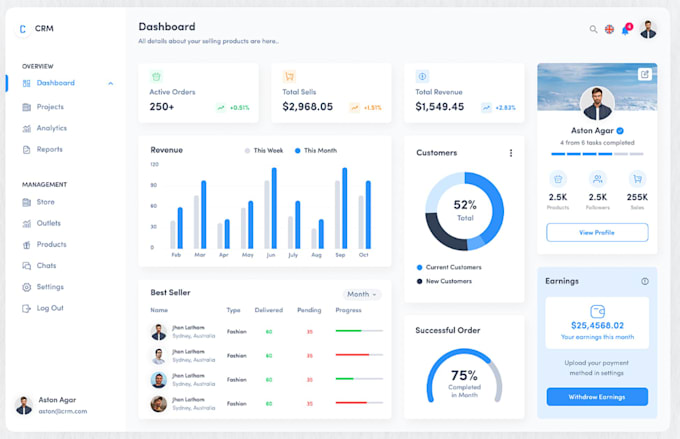This screenshot has height=439, width=680.
Task: Toggle the This Week legend series
Action: [x=264, y=151]
